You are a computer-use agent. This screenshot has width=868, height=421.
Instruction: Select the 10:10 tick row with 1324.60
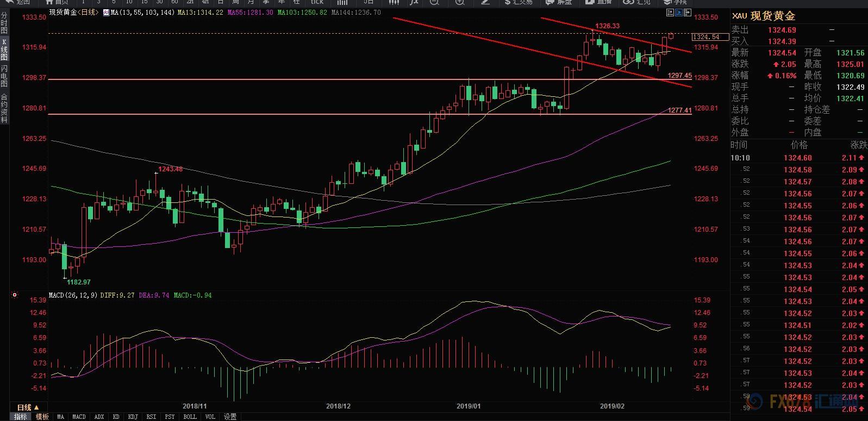tap(799, 158)
